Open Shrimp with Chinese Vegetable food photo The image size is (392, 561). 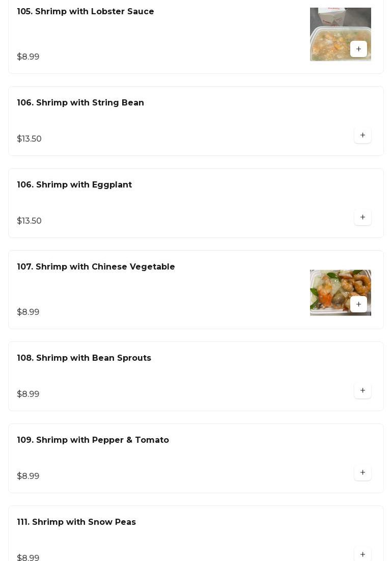pos(330,286)
